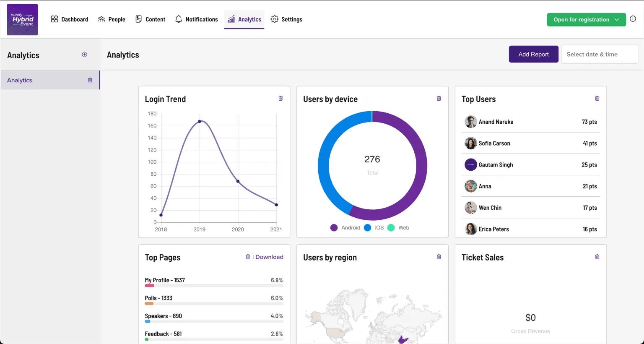Select the Analytics tab
Image resolution: width=644 pixels, height=344 pixels.
tap(244, 19)
